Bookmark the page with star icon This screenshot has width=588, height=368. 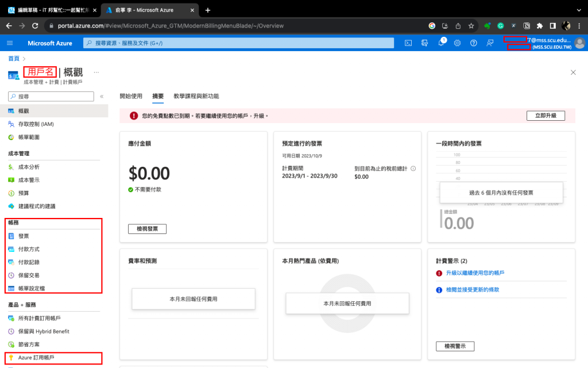tap(471, 26)
